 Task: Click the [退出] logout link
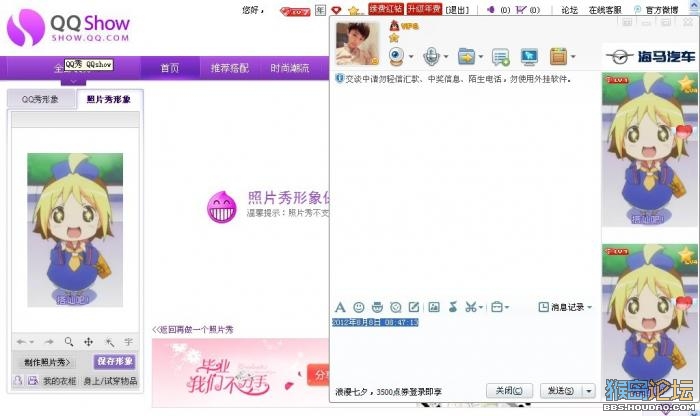pyautogui.click(x=458, y=10)
